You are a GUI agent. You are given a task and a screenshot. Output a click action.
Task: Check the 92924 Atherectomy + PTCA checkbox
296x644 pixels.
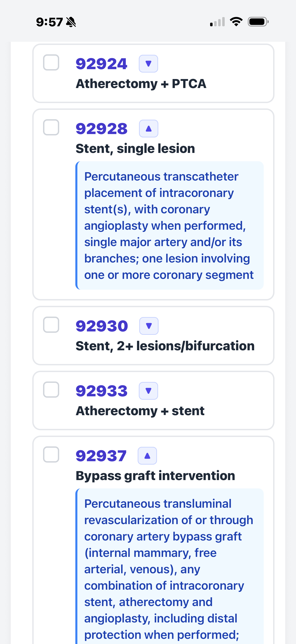pyautogui.click(x=51, y=62)
